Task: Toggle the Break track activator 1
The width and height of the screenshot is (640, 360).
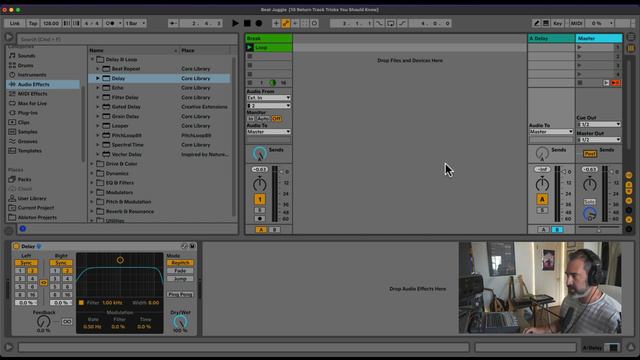Action: point(260,199)
